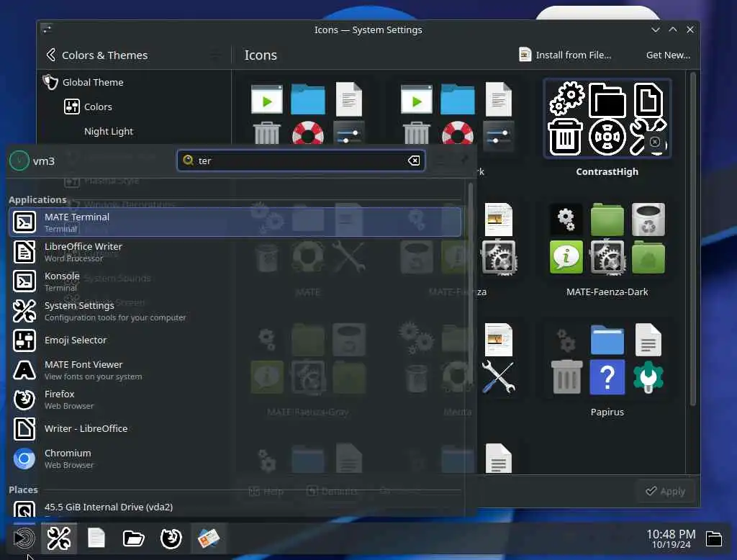737x560 pixels.
Task: Click the Places section header
Action: pos(23,490)
